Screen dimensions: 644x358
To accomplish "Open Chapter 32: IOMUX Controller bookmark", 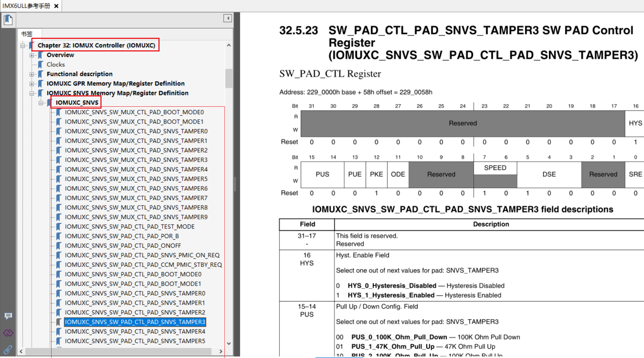I will (96, 45).
